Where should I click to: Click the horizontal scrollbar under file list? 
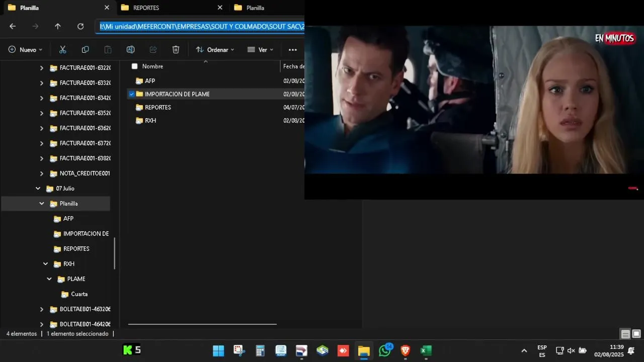coord(202,324)
